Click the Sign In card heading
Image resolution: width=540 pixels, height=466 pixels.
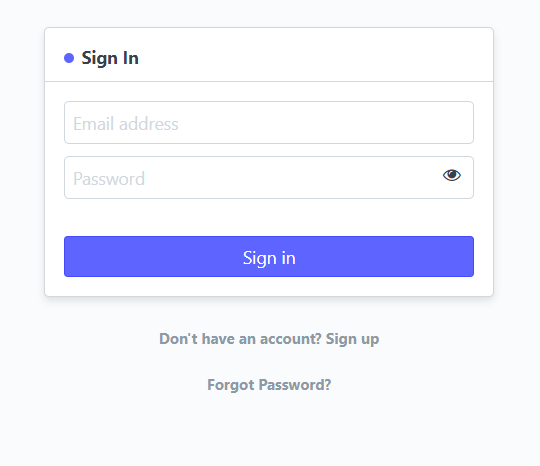[110, 58]
